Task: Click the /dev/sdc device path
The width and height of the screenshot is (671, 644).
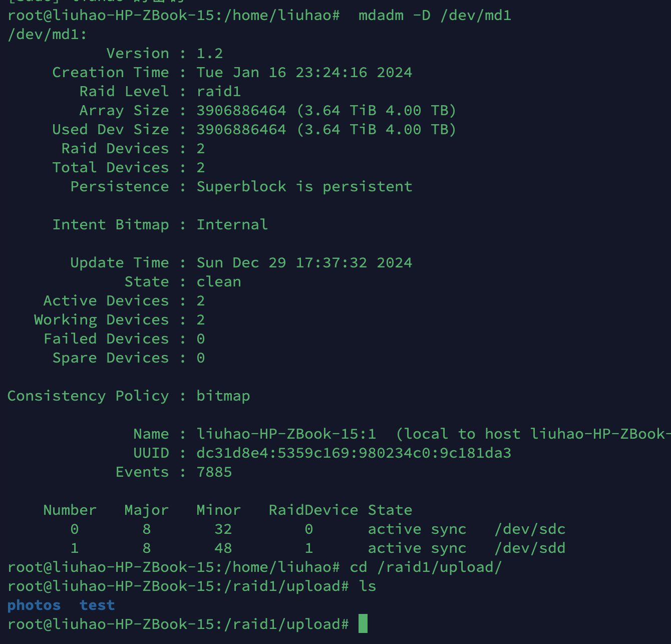Action: click(x=530, y=529)
